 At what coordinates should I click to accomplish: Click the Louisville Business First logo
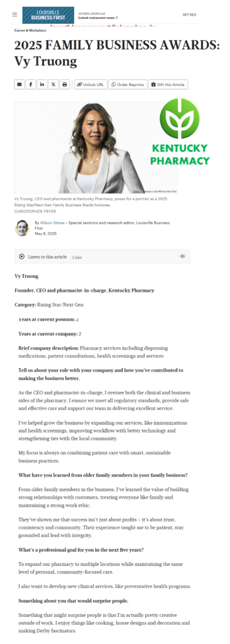coord(48,15)
